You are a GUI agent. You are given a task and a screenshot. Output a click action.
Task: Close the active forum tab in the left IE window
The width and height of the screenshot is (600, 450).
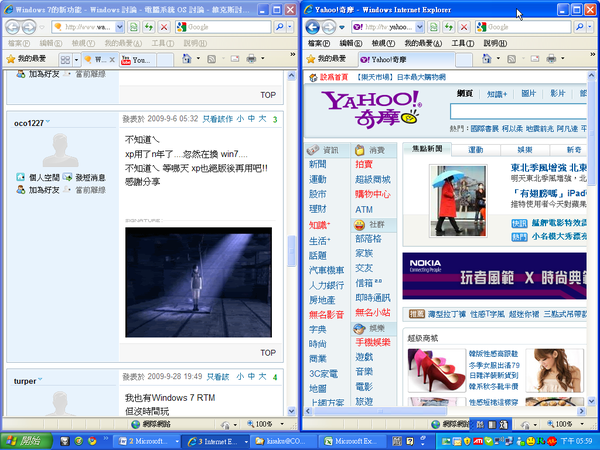[x=112, y=60]
